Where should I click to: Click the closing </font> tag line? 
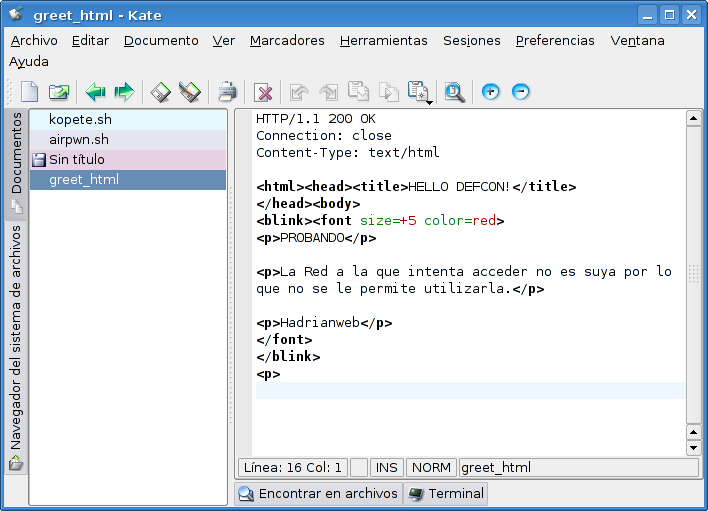284,339
